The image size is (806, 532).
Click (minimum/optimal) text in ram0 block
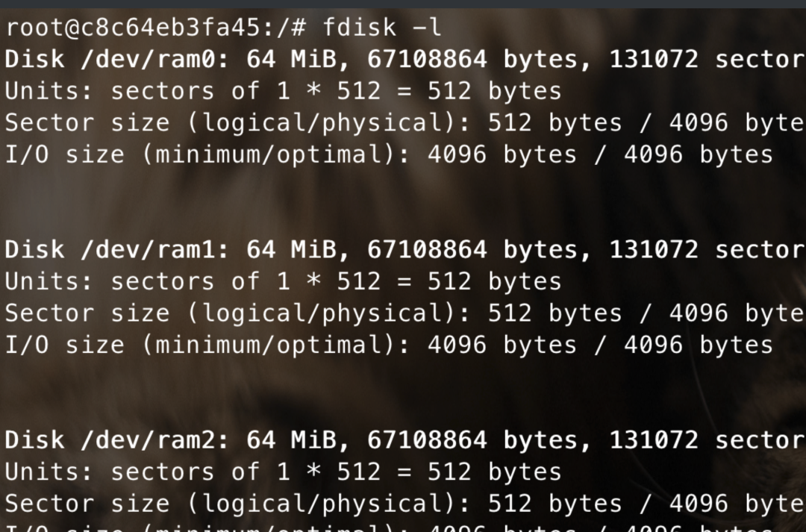click(x=276, y=154)
